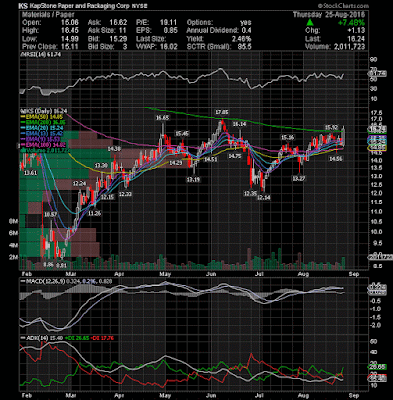Click the EPS value 0.85
This screenshot has height=400, width=393.
171,31
